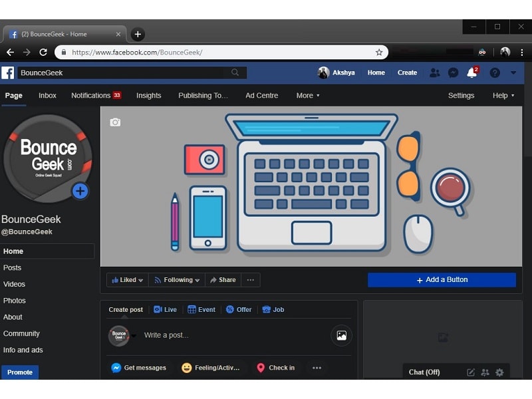532x399 pixels.
Task: Click the Chrome profile avatar icon
Action: (505, 53)
